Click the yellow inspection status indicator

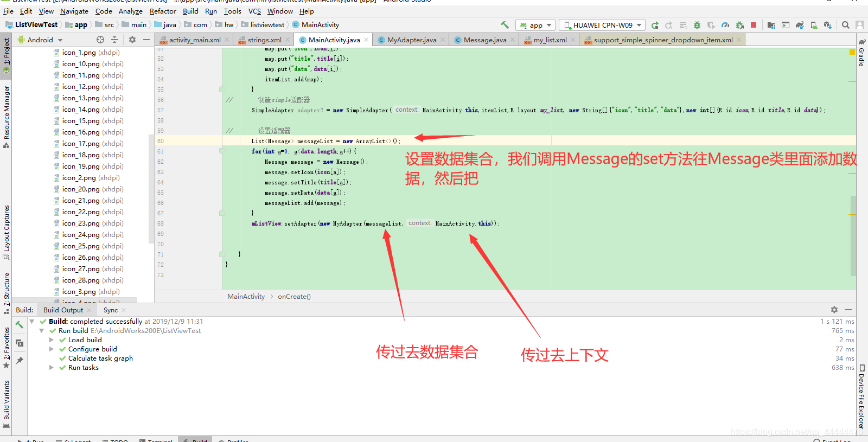click(852, 52)
